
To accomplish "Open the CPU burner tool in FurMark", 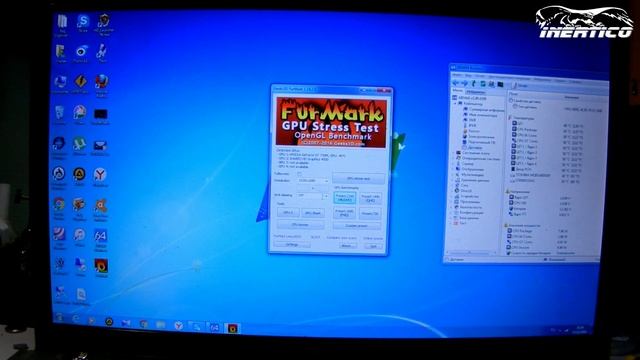I will (x=301, y=224).
